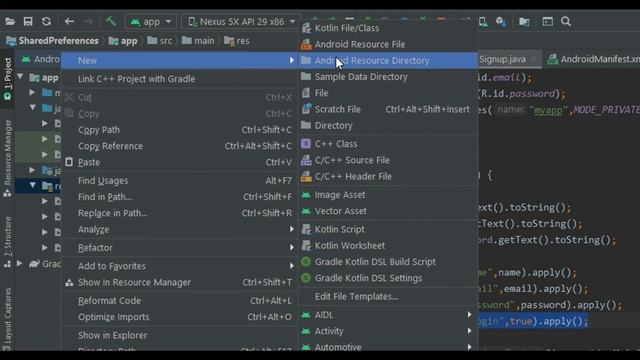Select C++ Class in the New submenu
Image resolution: width=640 pixels, height=360 pixels.
[388, 144]
